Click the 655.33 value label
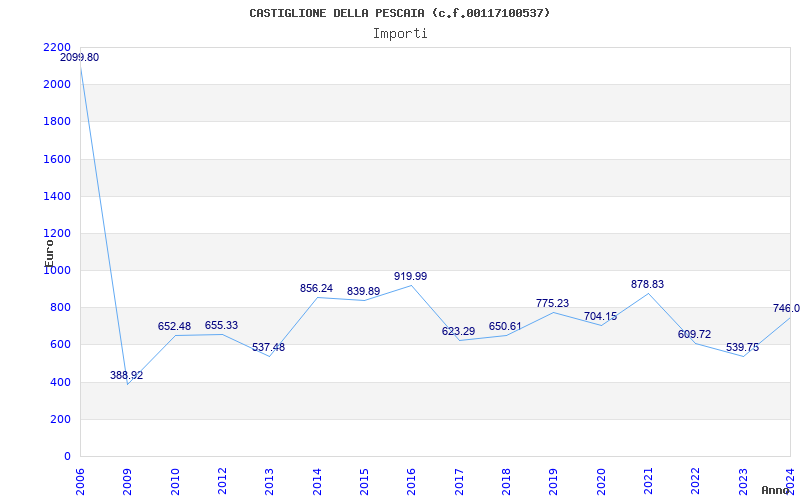Viewport: 800px width, 500px height. (221, 326)
